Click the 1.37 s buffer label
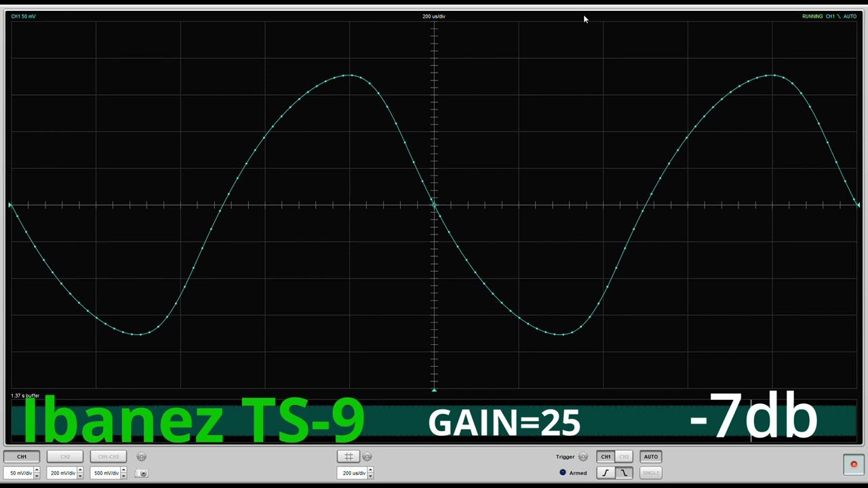Screen dimensions: 868x488 (x=25, y=396)
